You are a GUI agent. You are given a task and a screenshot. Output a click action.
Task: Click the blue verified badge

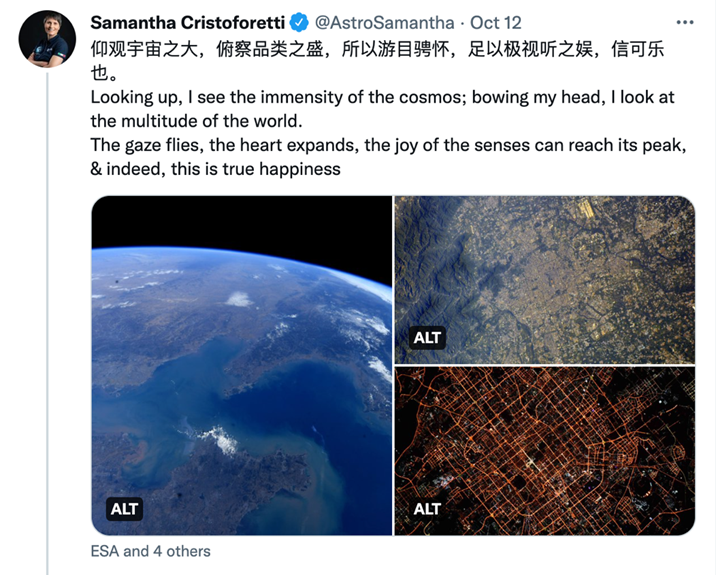tap(299, 23)
